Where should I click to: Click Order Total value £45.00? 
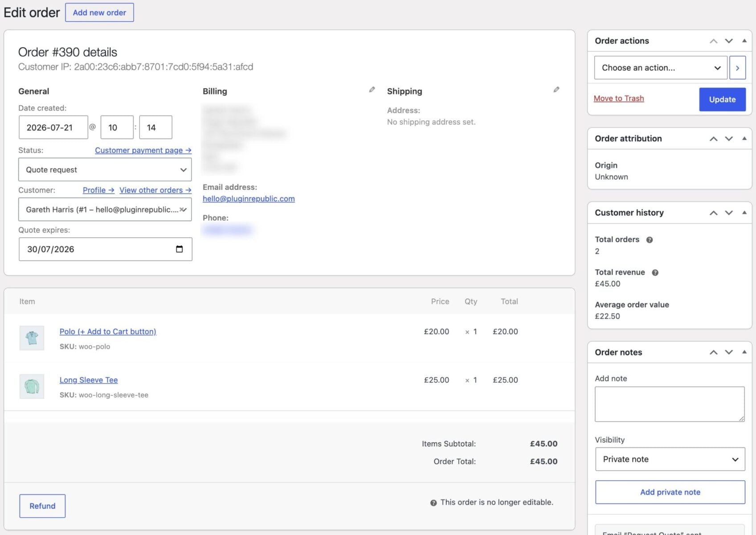click(544, 461)
